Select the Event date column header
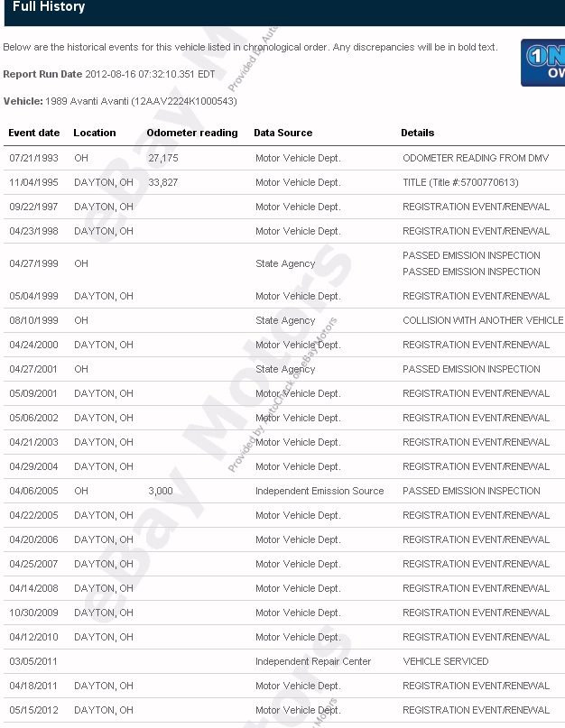 (x=34, y=133)
